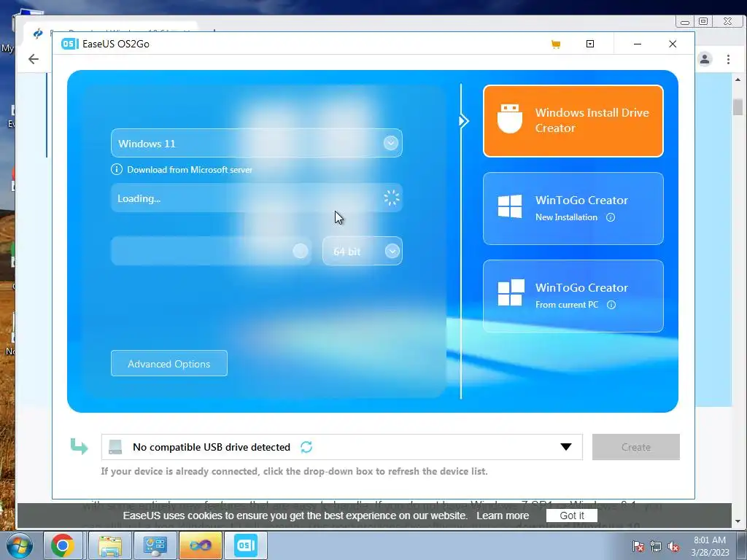Open Advanced Options
The width and height of the screenshot is (747, 560).
(x=169, y=363)
